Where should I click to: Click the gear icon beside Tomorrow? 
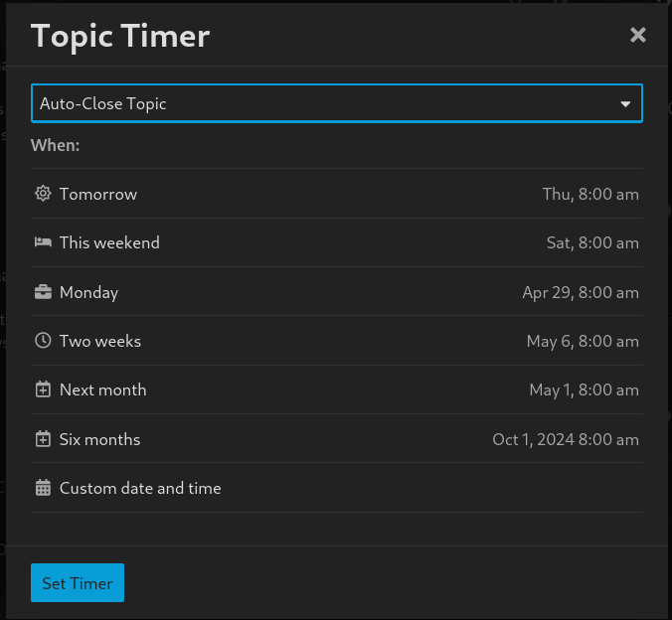(x=43, y=194)
